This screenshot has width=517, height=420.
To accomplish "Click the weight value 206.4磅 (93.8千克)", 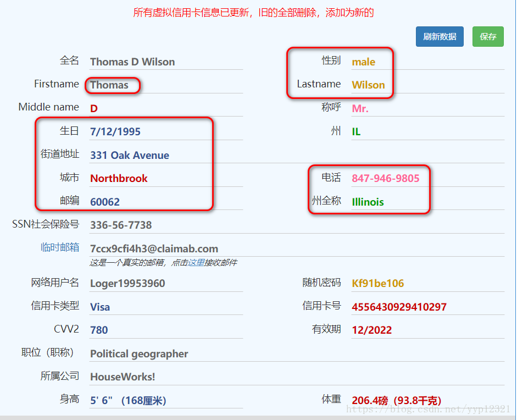I will (x=397, y=400).
